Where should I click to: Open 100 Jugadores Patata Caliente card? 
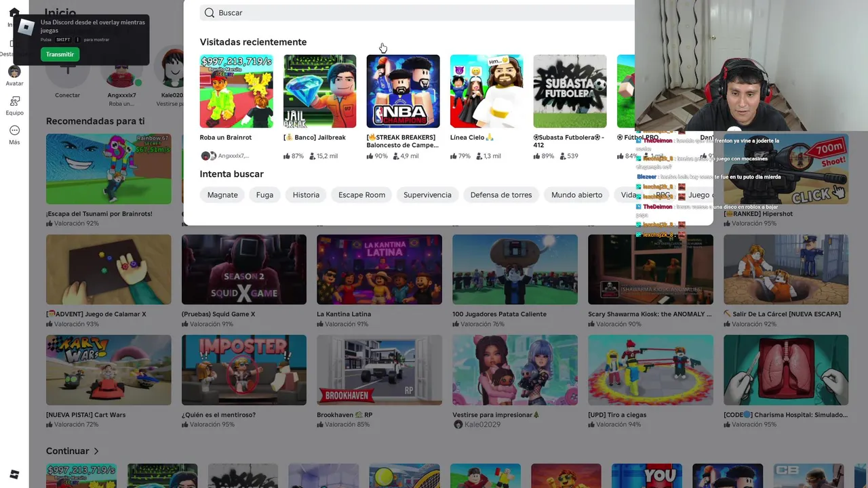click(x=515, y=270)
